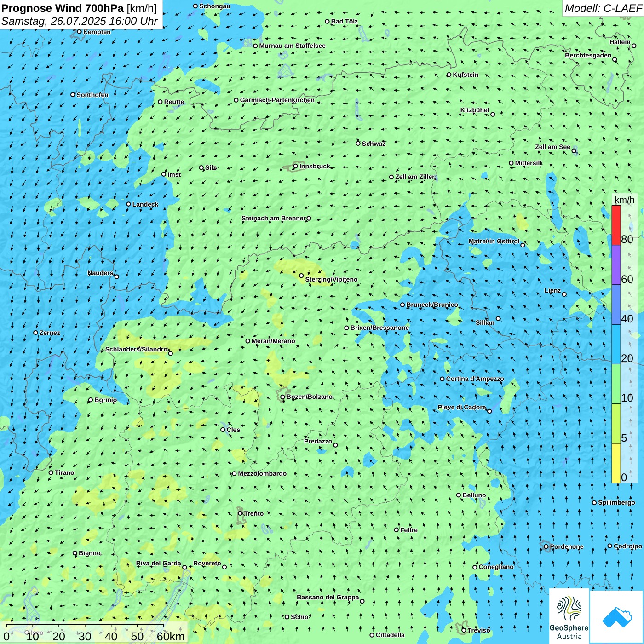
Task: Click the Kufstein label
Action: pyautogui.click(x=466, y=75)
